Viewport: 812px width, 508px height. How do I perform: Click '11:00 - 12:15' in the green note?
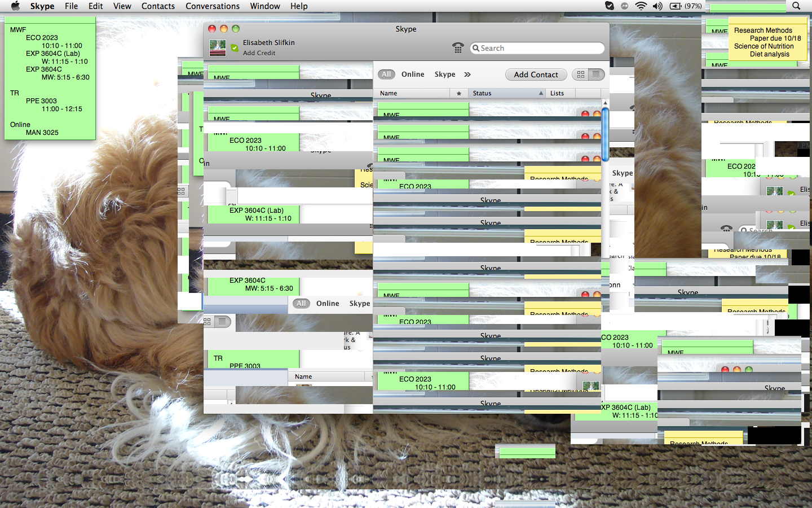[x=62, y=109]
